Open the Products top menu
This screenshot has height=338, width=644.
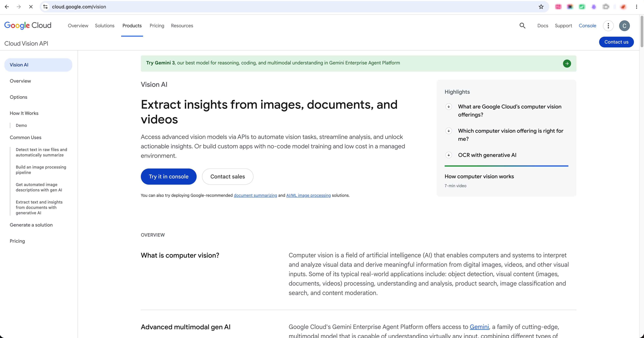click(x=132, y=26)
